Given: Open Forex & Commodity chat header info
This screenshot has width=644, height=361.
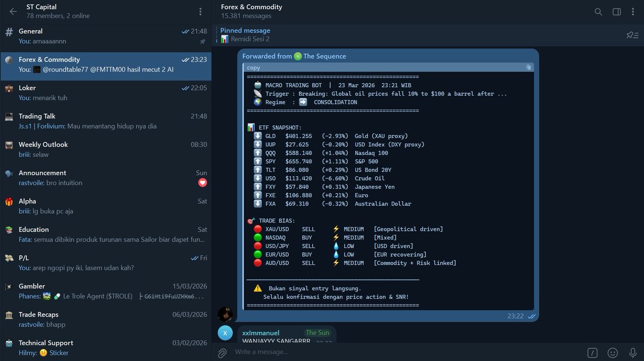Looking at the screenshot, I should (x=251, y=11).
